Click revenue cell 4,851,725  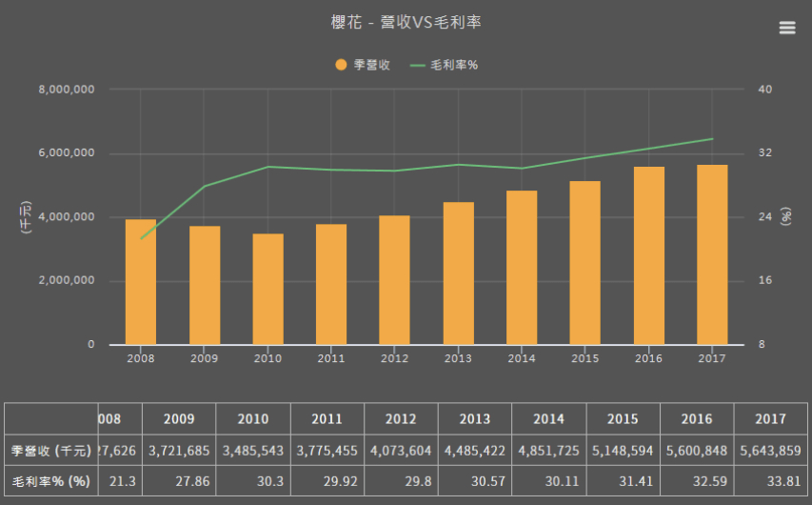click(549, 451)
